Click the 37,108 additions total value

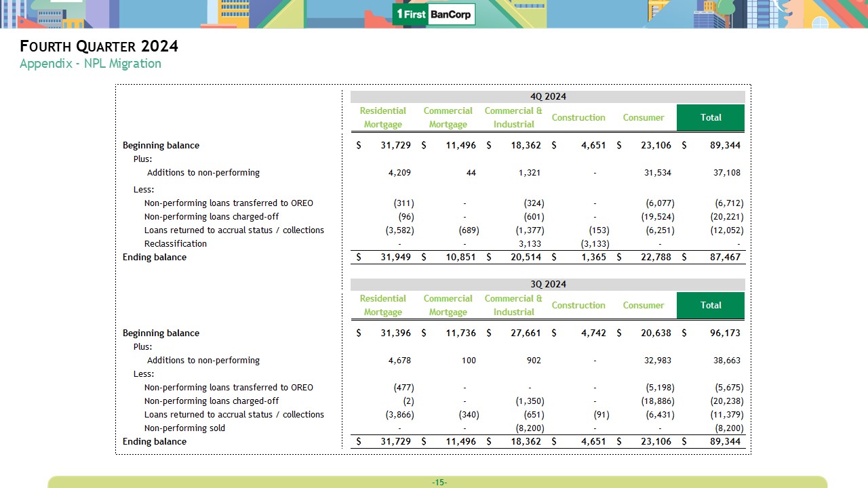click(726, 173)
